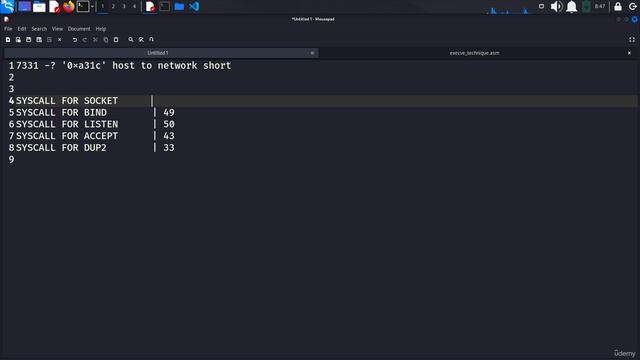Screen dimensions: 640x360
Task: Switch to workspace 3
Action: click(x=124, y=7)
